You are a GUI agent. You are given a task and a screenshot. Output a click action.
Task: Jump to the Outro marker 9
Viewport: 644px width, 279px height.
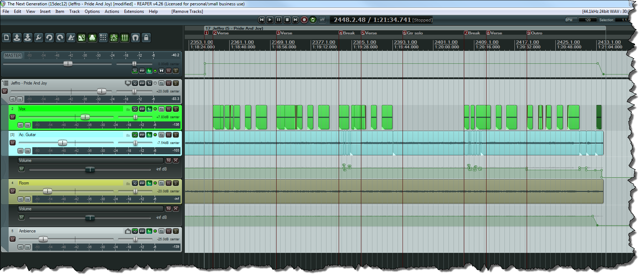[535, 33]
